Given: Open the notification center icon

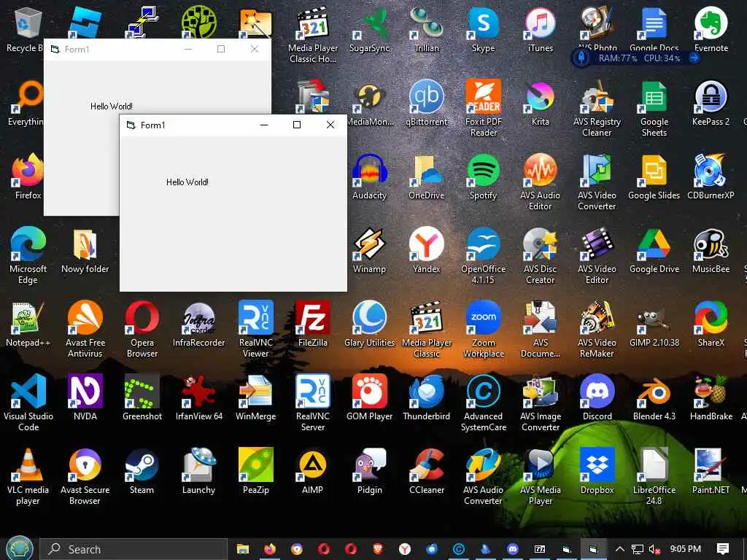Looking at the screenshot, I should (723, 549).
